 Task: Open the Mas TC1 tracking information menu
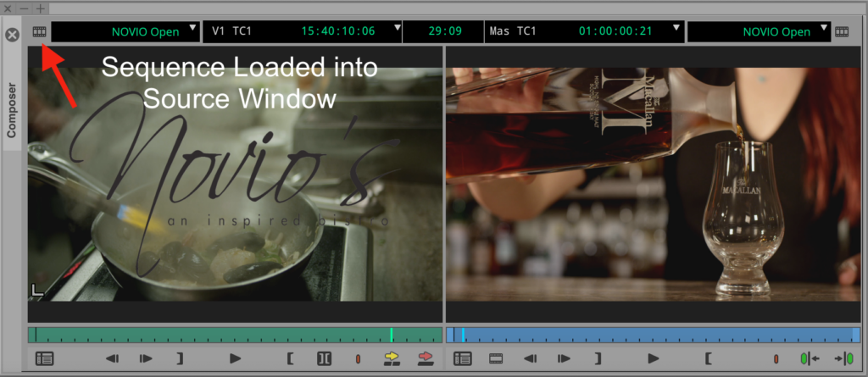585,31
